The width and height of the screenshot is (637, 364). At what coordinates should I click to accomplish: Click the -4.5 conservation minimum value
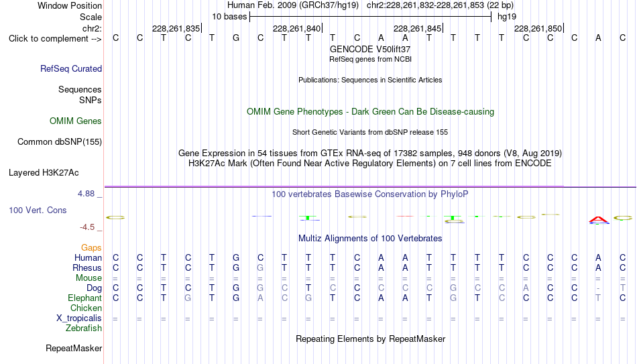(x=87, y=227)
